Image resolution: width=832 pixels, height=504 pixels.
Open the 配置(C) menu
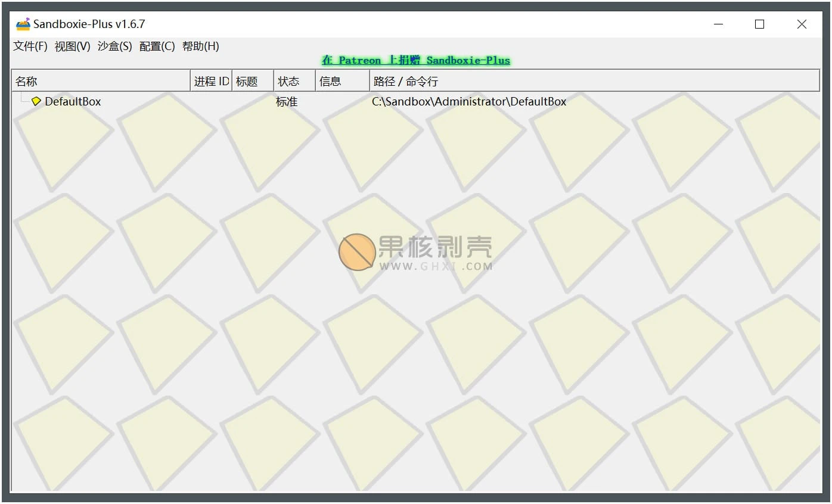157,46
